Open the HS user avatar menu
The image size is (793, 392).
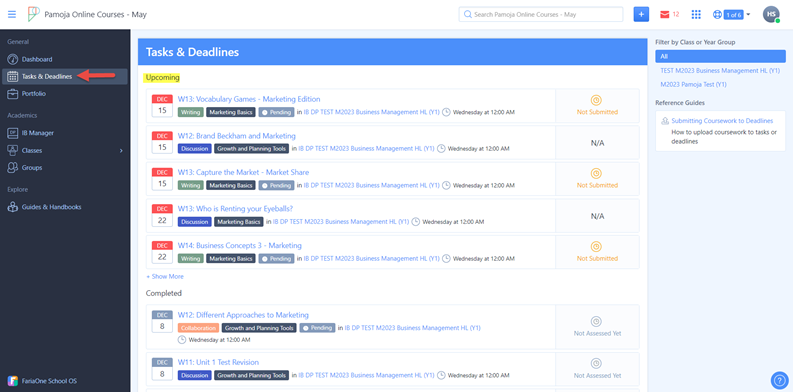(x=771, y=15)
